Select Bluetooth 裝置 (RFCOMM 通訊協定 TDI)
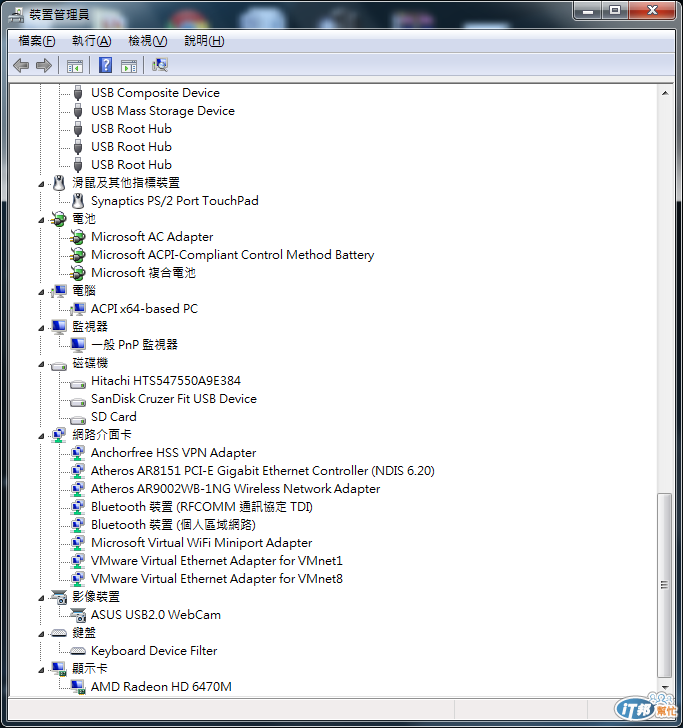Screen dimensions: 683x728 (x=202, y=507)
